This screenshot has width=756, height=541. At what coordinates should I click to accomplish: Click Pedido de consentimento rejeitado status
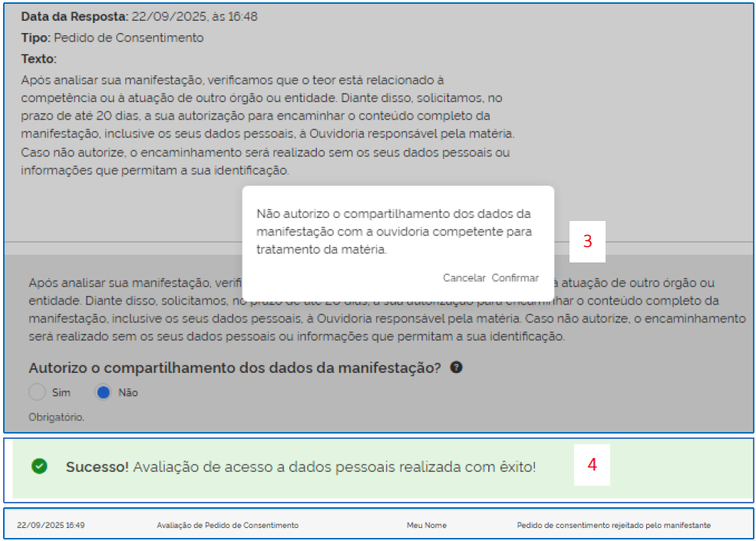click(613, 526)
